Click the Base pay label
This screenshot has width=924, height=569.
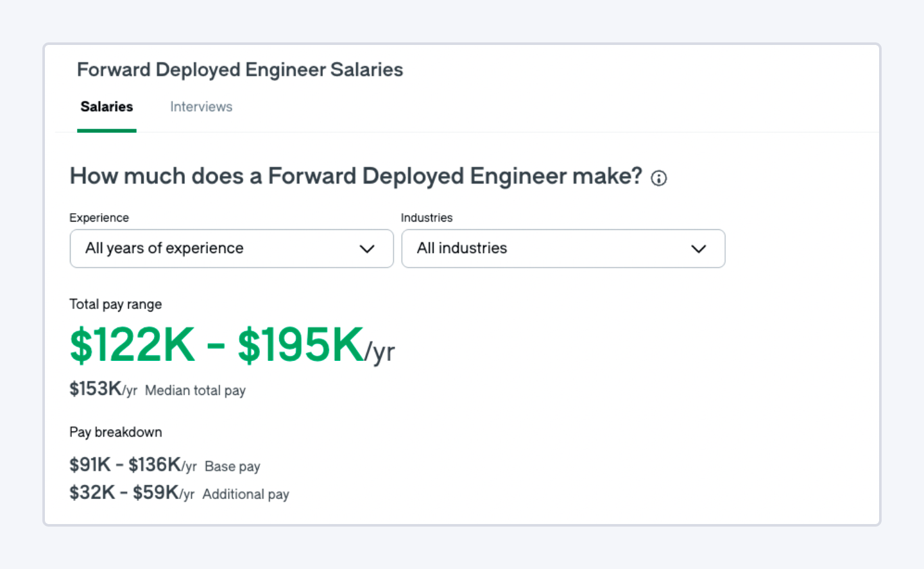coord(232,466)
